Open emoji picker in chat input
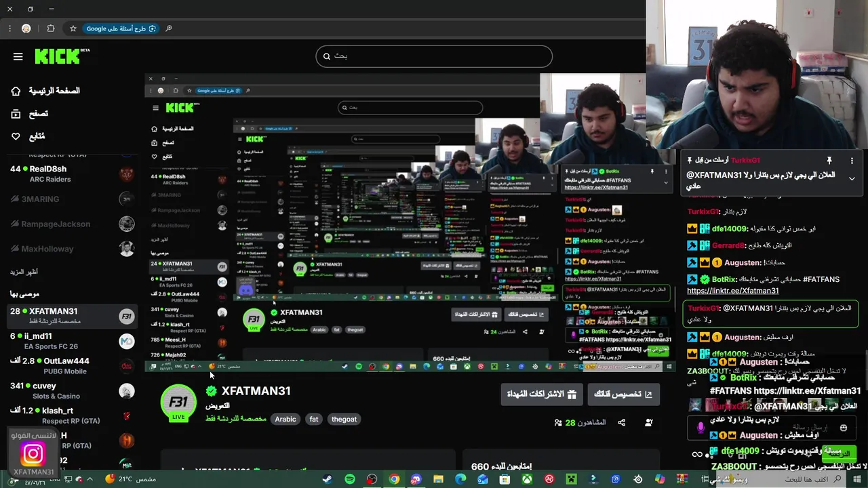 844,428
